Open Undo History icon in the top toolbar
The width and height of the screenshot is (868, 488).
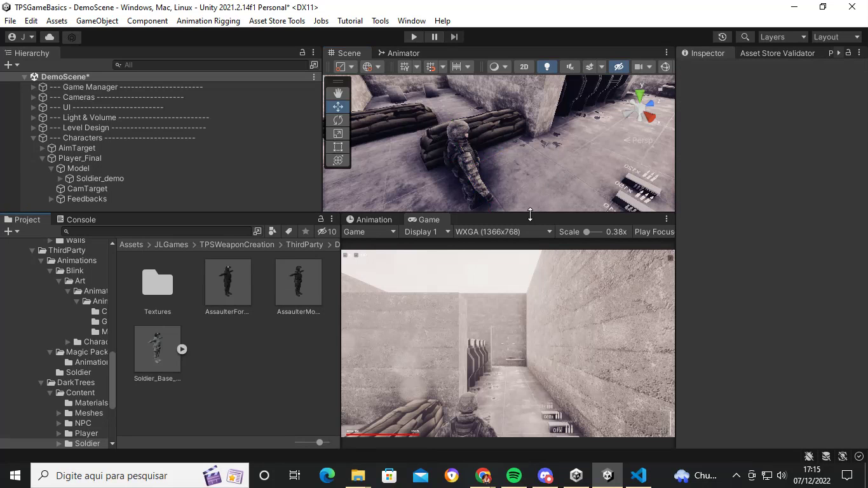722,37
